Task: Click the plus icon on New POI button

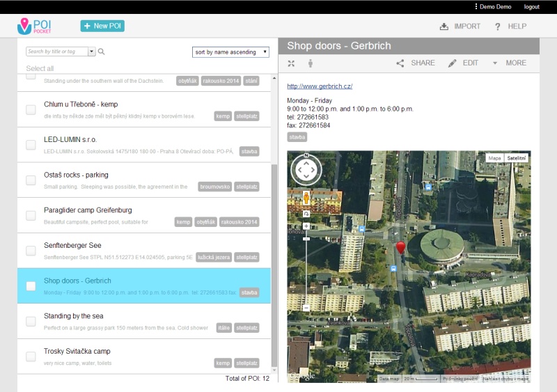Action: (x=87, y=26)
